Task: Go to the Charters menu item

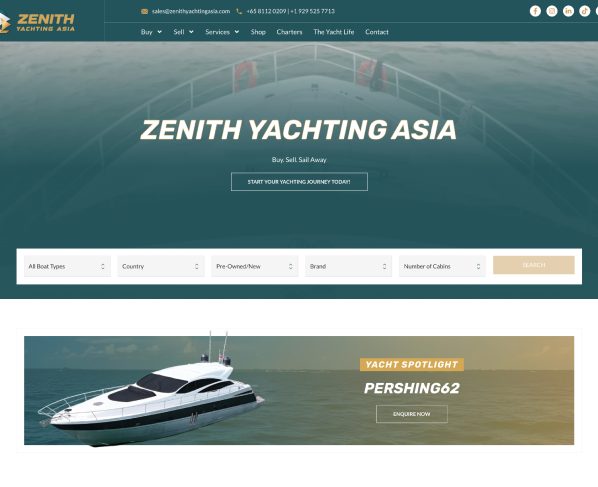Action: click(x=289, y=32)
